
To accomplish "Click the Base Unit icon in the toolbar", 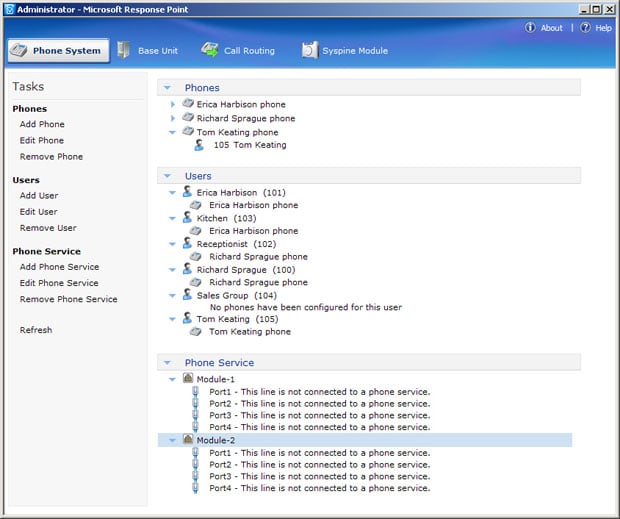I will click(124, 50).
